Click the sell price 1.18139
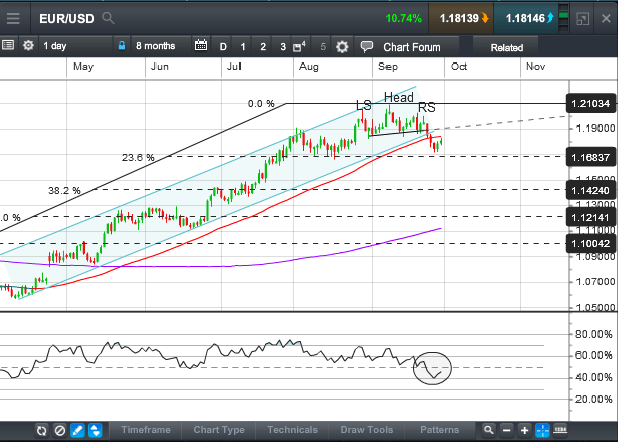The image size is (618, 442). [x=460, y=18]
